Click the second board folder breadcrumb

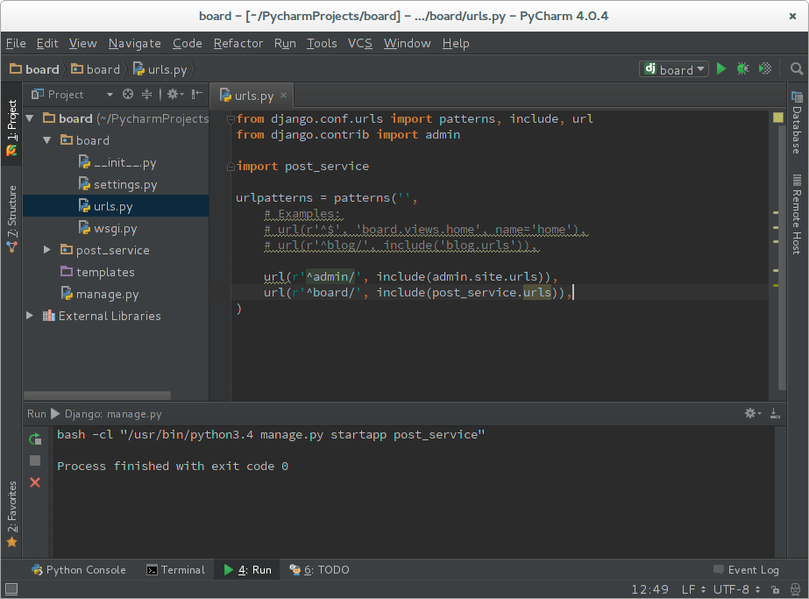pos(95,69)
